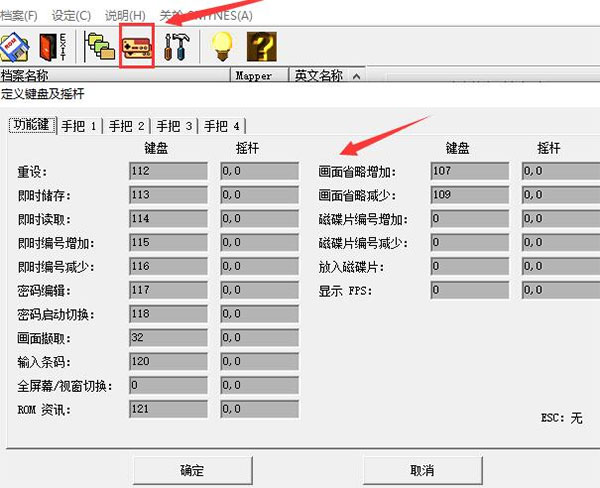Screen dimensions: 600x488
Task: Open the 设定(C) menu
Action: click(70, 15)
